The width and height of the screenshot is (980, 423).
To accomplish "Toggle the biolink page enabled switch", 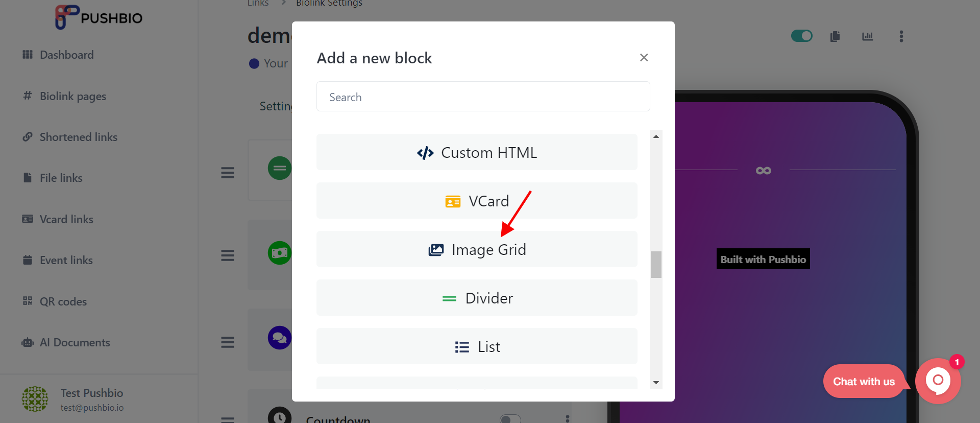I will [801, 36].
